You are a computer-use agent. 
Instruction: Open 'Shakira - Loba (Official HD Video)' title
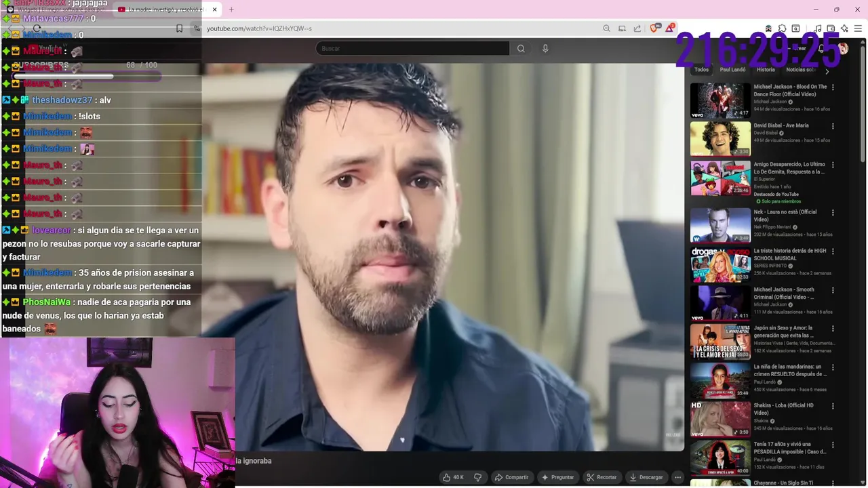click(x=783, y=409)
